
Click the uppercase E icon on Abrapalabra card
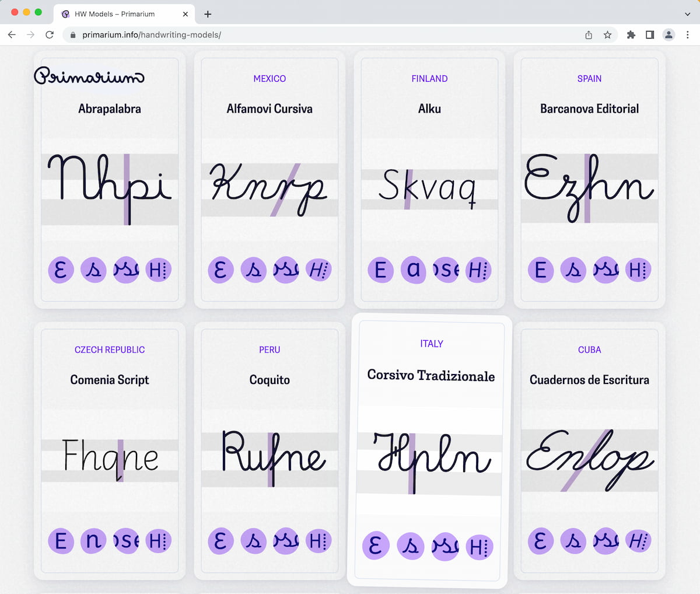(x=61, y=270)
